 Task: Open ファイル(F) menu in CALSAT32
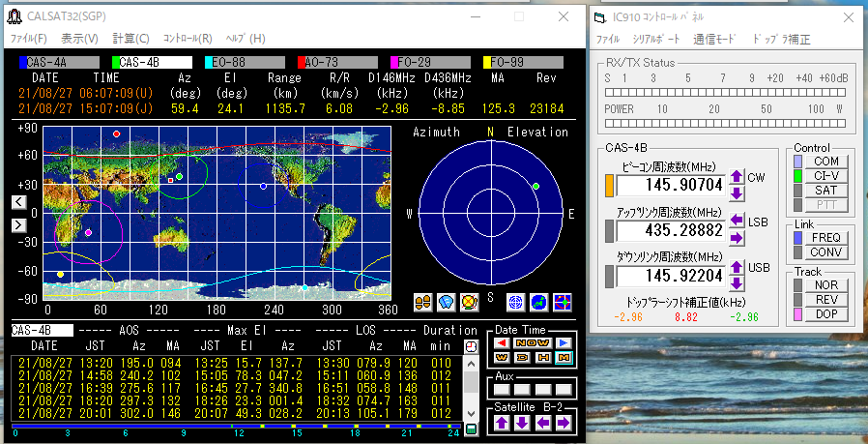29,39
